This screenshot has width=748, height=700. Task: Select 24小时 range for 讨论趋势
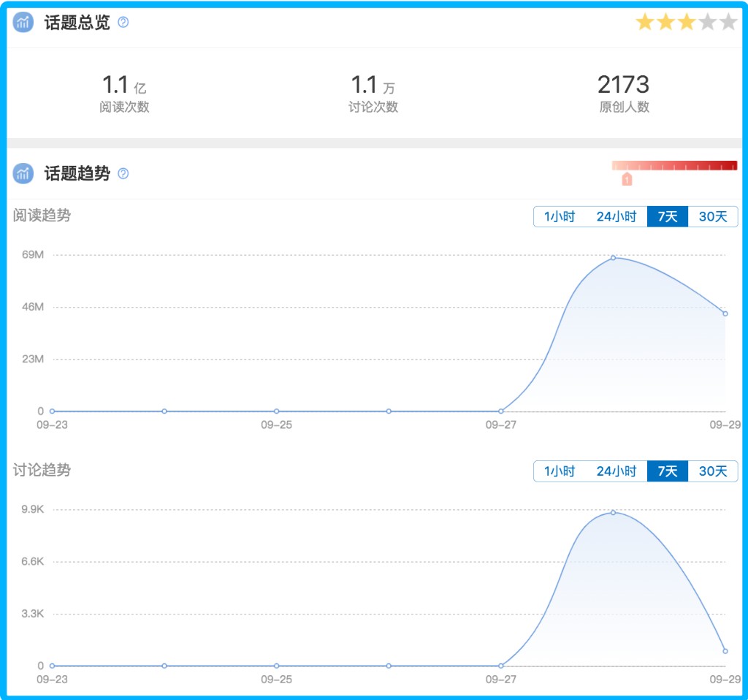616,471
